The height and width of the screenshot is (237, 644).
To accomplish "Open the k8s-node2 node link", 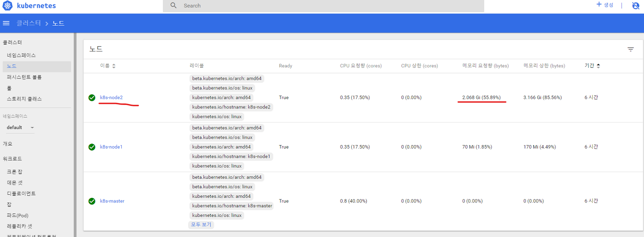I will 111,97.
